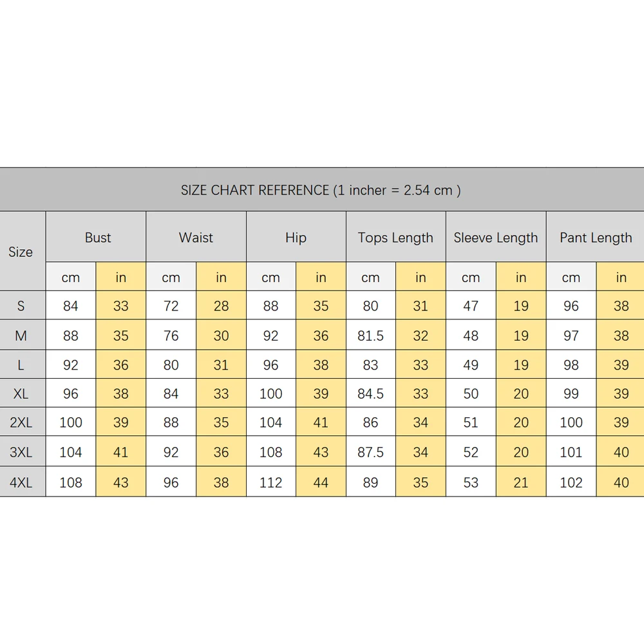Click the 102 pant length cell
Viewport: 644px width, 644px height.
pyautogui.click(x=571, y=482)
